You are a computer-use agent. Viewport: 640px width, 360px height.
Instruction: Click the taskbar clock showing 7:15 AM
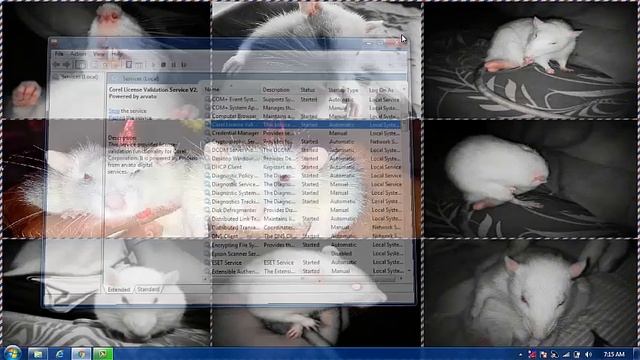[x=614, y=354]
